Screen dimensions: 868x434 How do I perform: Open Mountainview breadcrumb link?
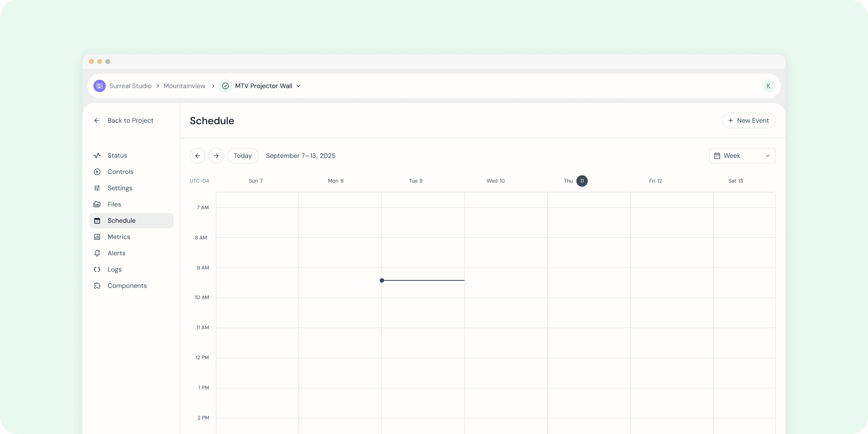point(184,86)
